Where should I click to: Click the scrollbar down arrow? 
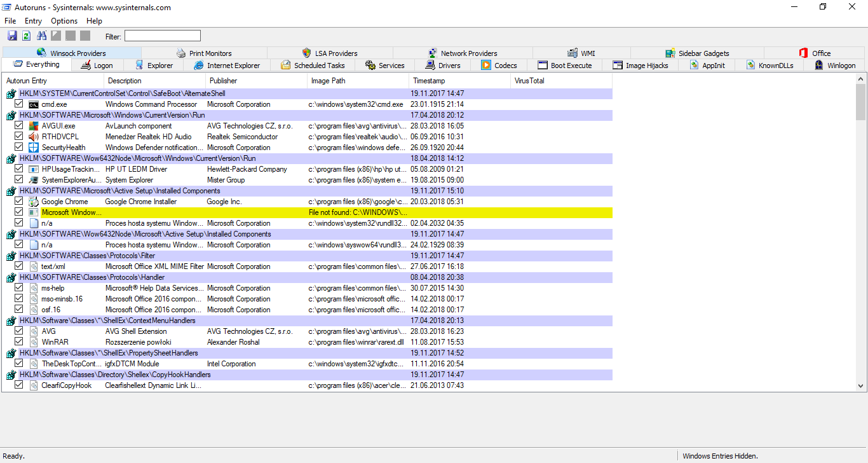[860, 385]
